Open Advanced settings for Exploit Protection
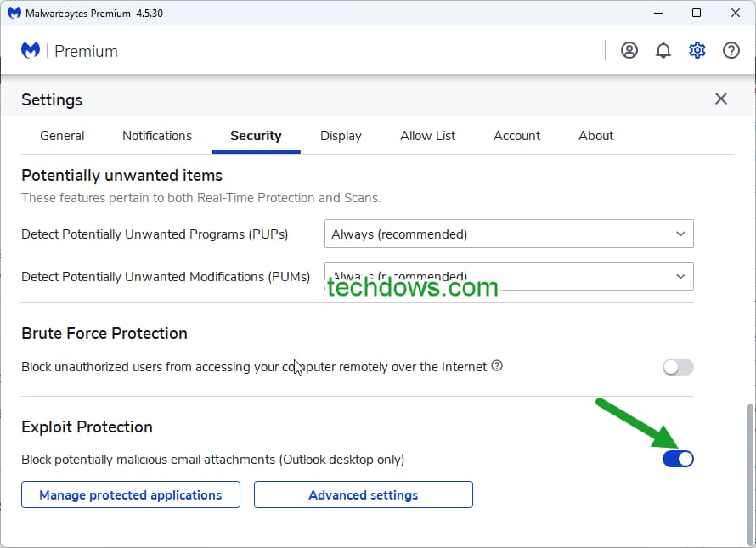 pos(363,494)
